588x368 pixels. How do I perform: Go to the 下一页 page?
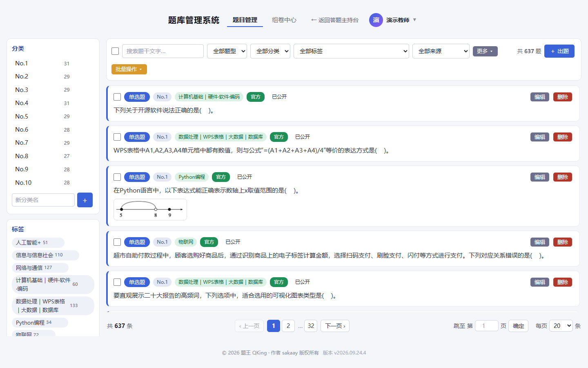[x=335, y=326]
